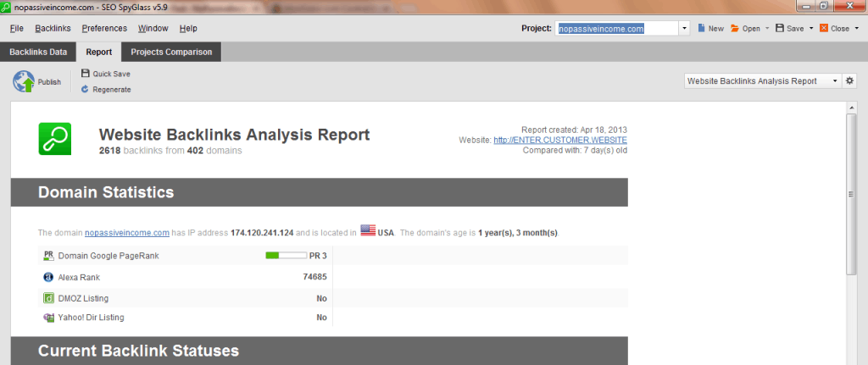Expand the Project name dropdown arrow
Screen dimensions: 868x365
coord(684,28)
